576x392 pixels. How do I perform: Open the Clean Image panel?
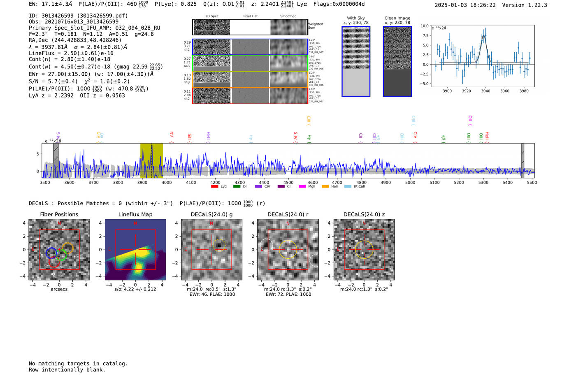click(x=397, y=61)
